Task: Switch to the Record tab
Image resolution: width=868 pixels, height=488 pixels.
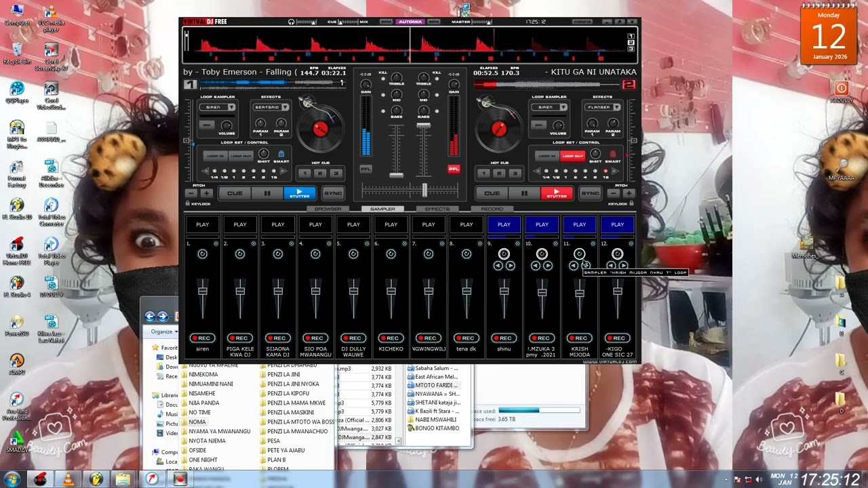Action: pyautogui.click(x=492, y=209)
